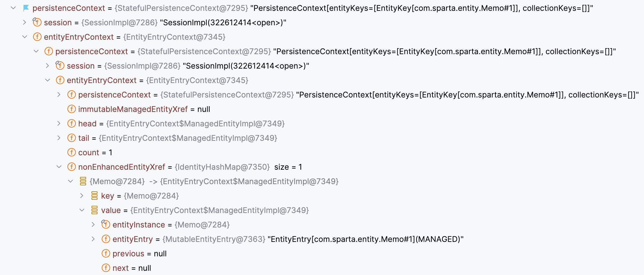Click the field icon next to next
The image size is (644, 275).
(106, 268)
